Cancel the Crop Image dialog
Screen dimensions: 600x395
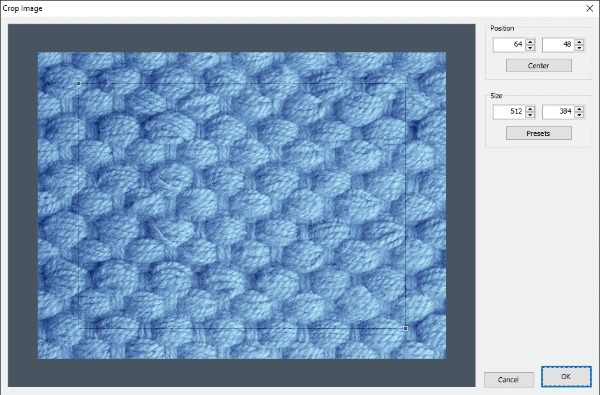pos(509,380)
